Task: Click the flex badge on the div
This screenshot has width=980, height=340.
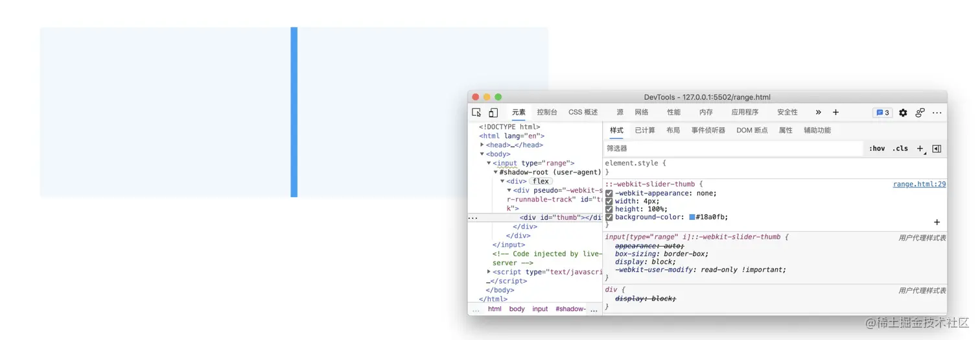Action: 541,182
